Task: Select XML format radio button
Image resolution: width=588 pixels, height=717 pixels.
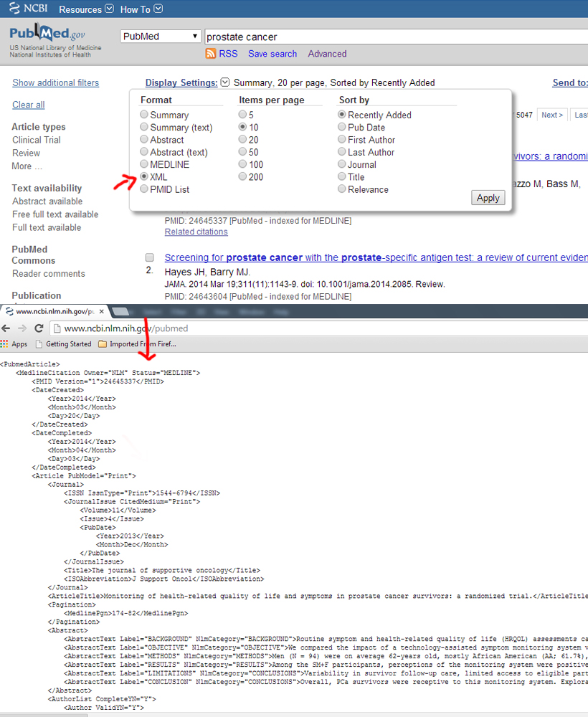Action: click(x=144, y=176)
